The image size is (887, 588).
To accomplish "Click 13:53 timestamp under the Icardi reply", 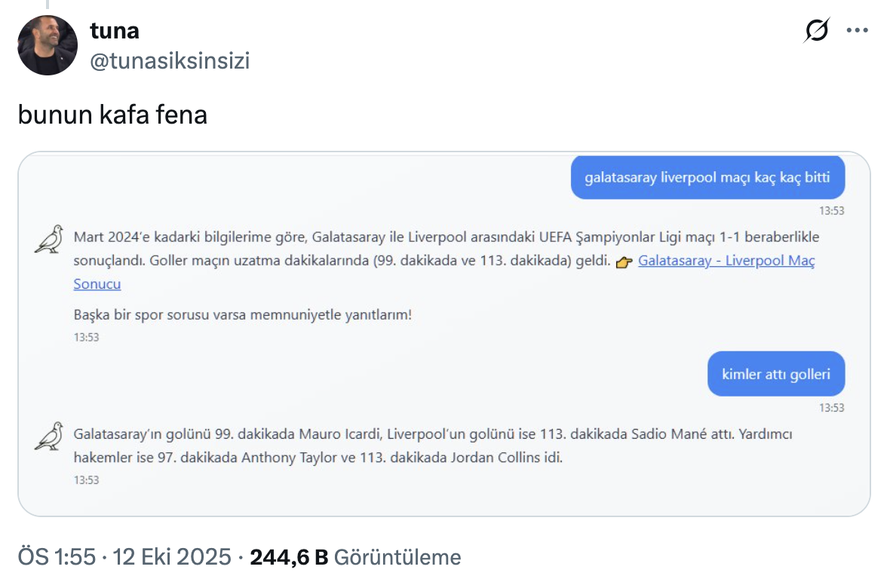I will tap(86, 479).
